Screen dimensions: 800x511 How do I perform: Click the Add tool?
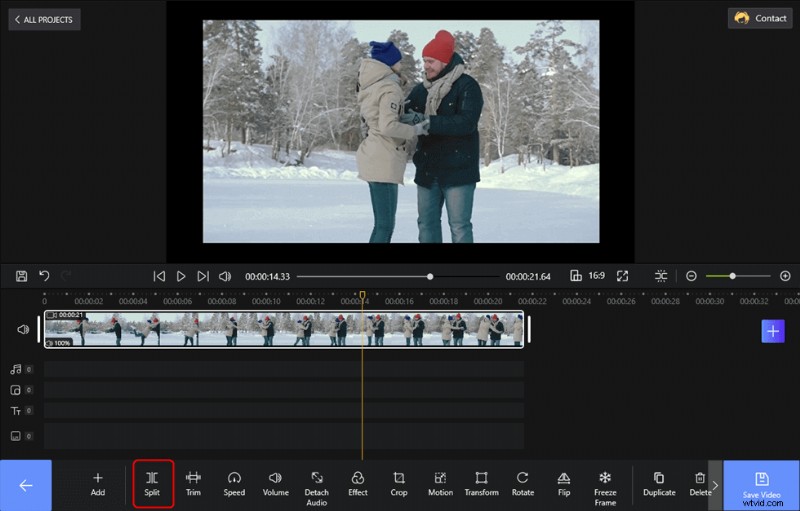(x=97, y=484)
